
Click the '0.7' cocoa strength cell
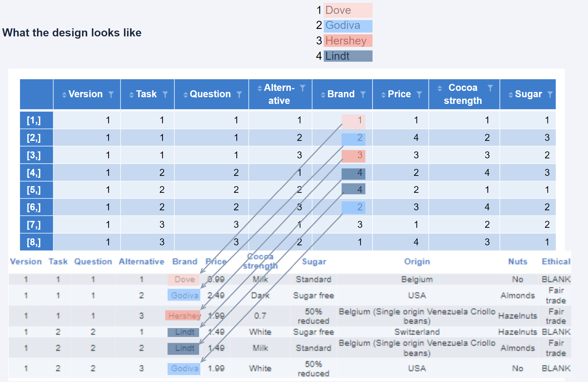pyautogui.click(x=260, y=316)
